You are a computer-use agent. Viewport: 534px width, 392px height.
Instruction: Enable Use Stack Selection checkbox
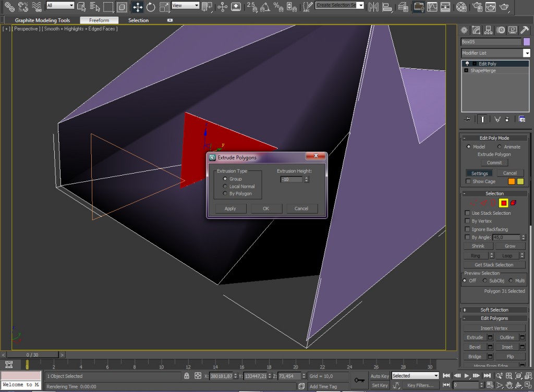point(467,213)
